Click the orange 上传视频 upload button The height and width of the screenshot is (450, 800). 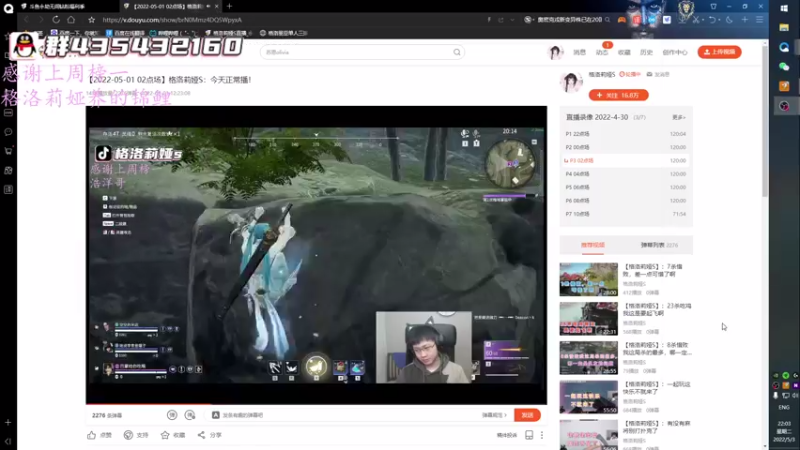(x=719, y=52)
